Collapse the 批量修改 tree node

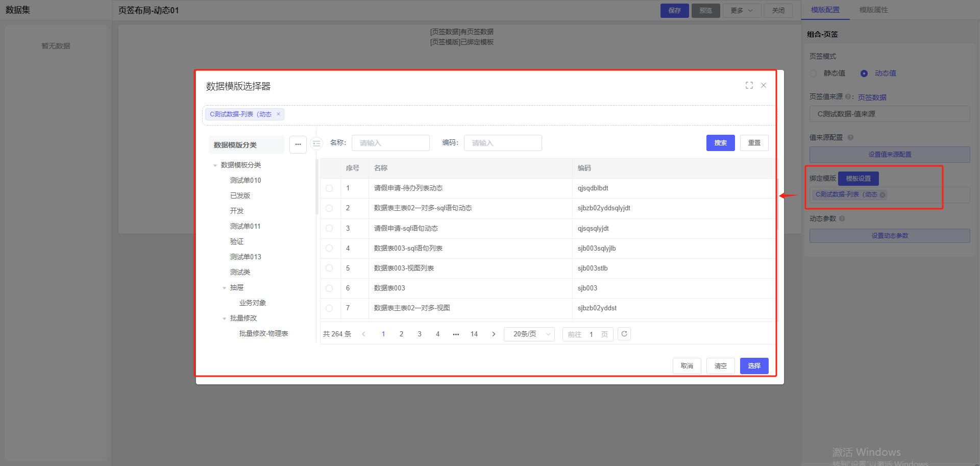click(x=224, y=318)
